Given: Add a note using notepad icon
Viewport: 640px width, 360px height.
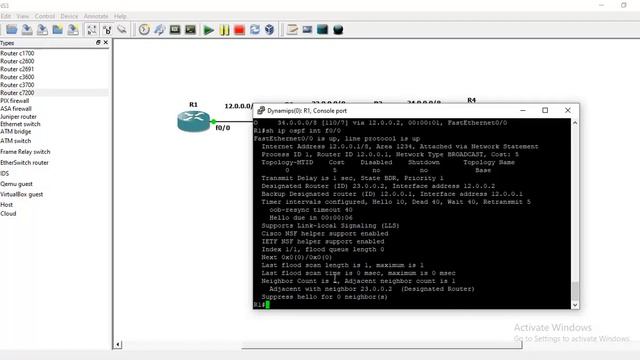Looking at the screenshot, I should click(x=292, y=29).
